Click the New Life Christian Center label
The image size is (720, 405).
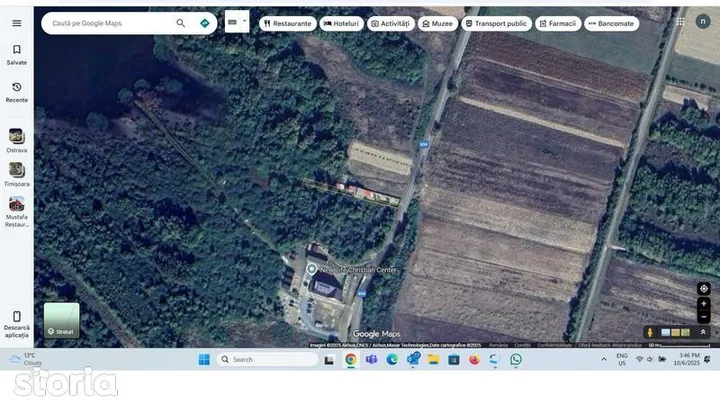358,270
